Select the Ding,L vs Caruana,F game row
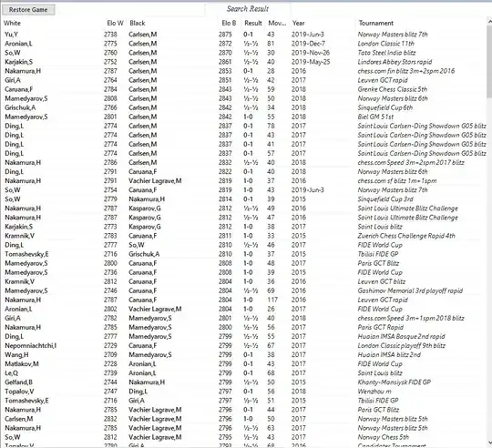 [x=243, y=171]
